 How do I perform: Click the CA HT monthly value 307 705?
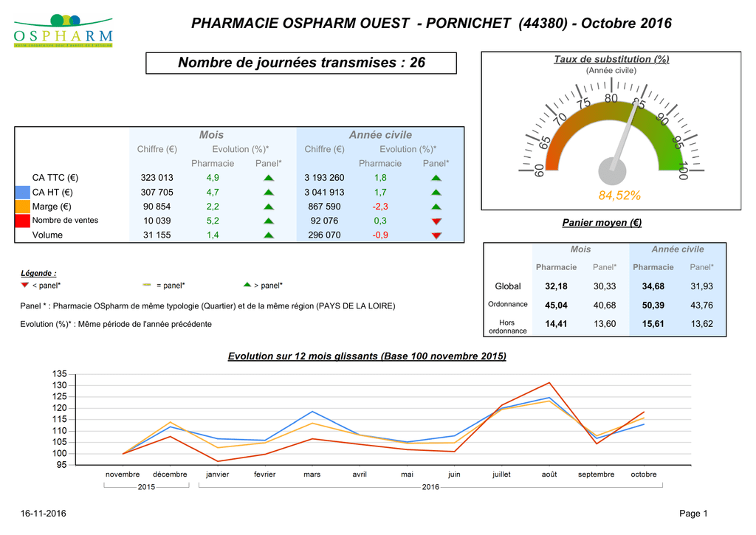pyautogui.click(x=157, y=193)
